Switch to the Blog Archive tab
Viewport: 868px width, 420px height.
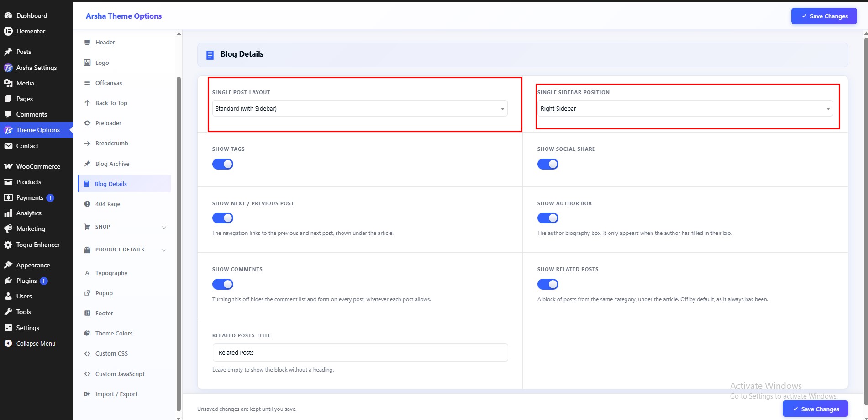(x=124, y=164)
